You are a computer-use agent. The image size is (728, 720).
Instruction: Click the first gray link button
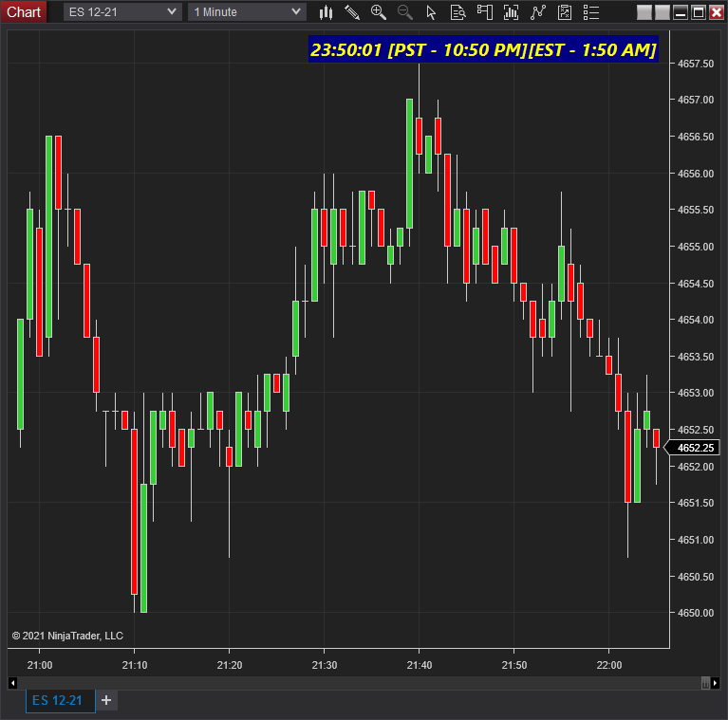[644, 12]
